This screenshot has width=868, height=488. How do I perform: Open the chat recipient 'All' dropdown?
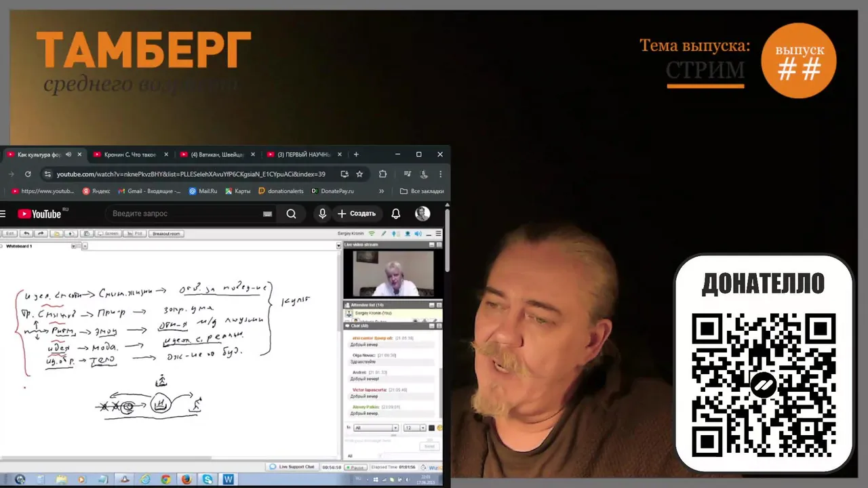(x=376, y=428)
